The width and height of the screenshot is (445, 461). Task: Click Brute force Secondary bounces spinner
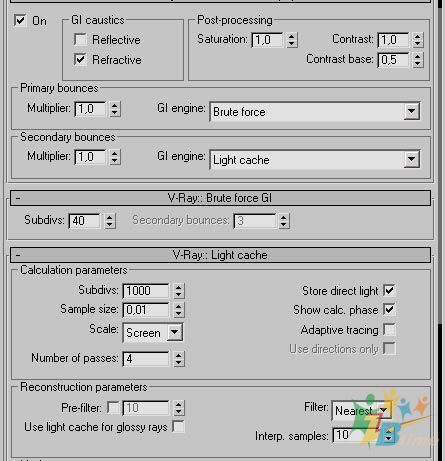284,221
